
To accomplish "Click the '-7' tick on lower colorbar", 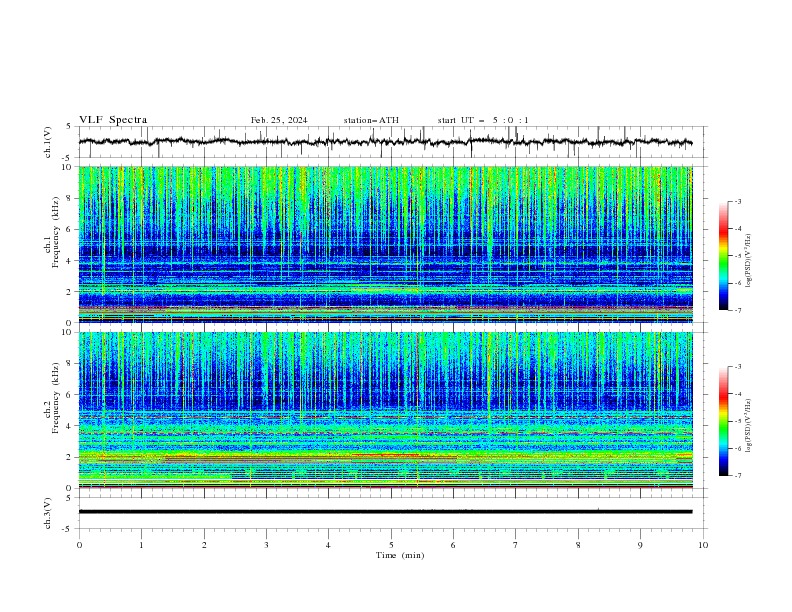I will 737,476.
